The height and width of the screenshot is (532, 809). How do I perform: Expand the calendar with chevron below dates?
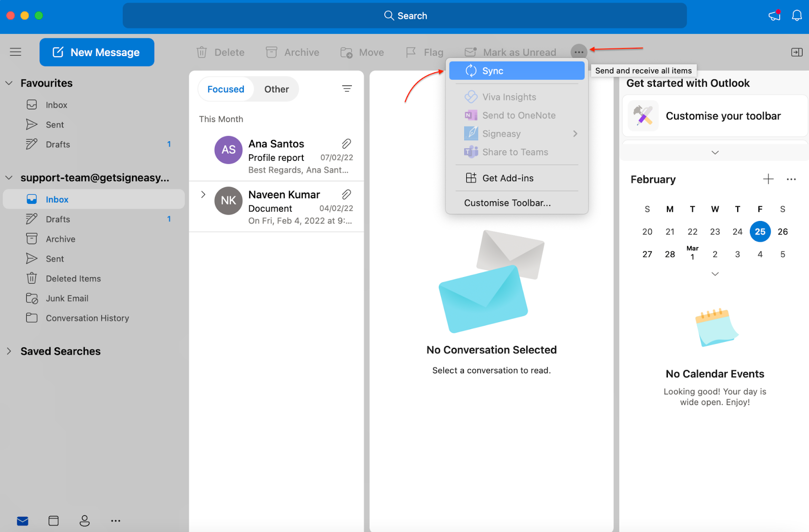[x=715, y=274]
